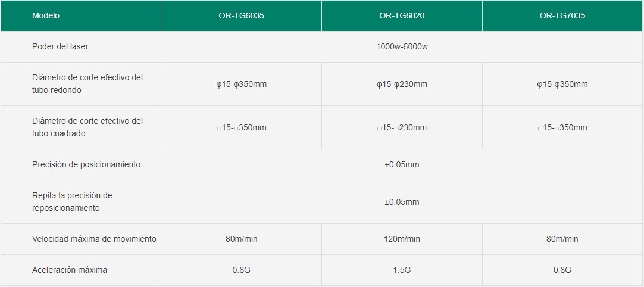Click the Poder del laser row label
Image resolution: width=644 pixels, height=287 pixels.
click(x=60, y=46)
